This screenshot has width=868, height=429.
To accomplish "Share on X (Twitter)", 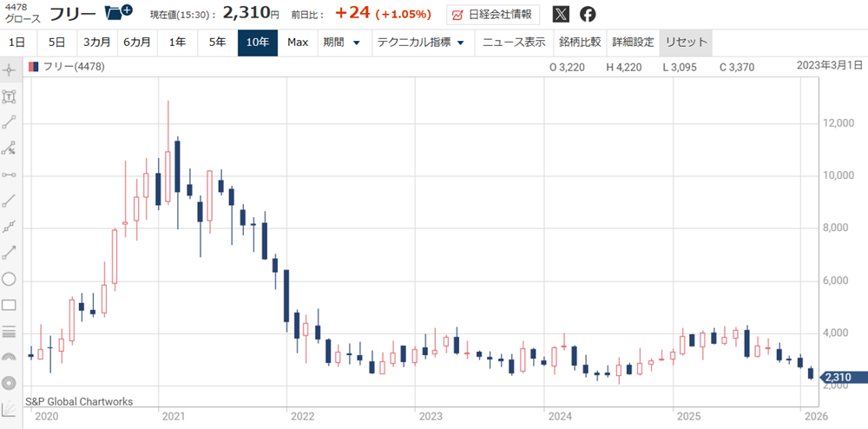I will [562, 15].
